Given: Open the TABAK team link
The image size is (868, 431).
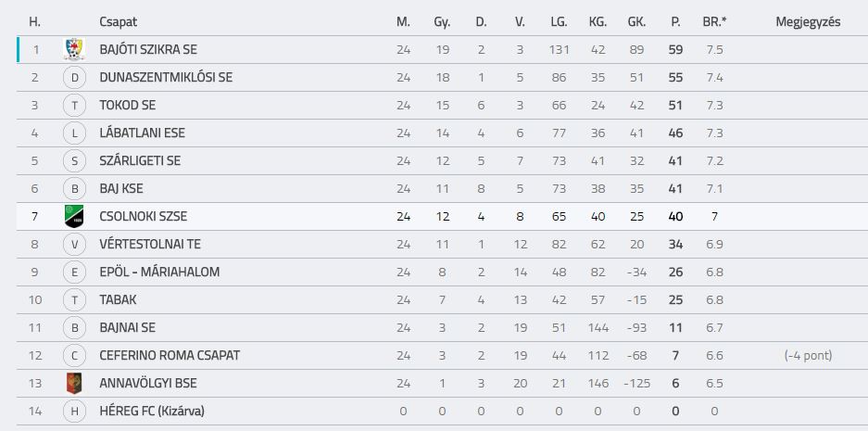Looking at the screenshot, I should (x=118, y=299).
